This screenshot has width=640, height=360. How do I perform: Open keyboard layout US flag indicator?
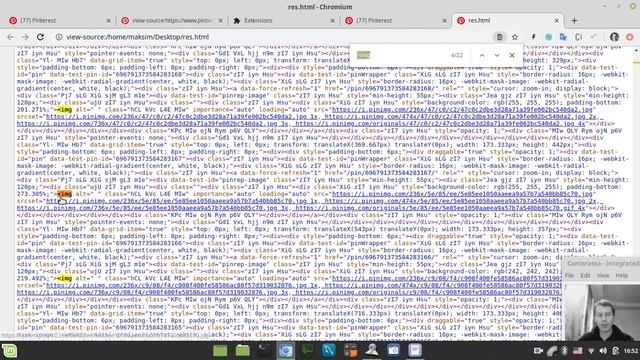pos(578,351)
